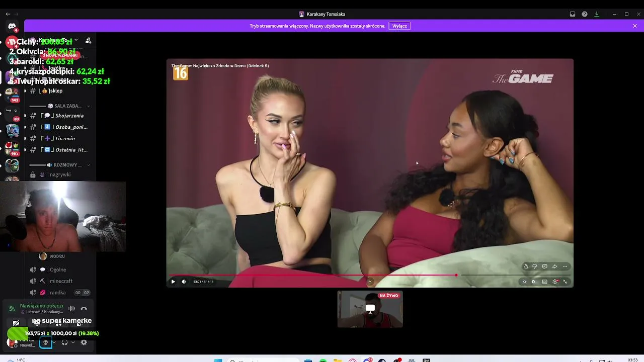Image resolution: width=644 pixels, height=362 pixels.
Task: Open the voice connection signal icon
Action: coord(12,309)
